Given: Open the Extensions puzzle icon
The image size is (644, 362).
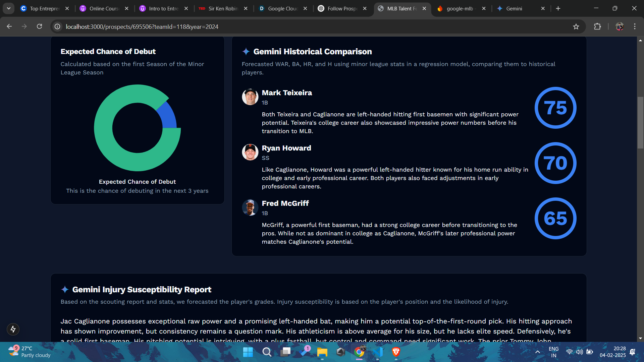Looking at the screenshot, I should tap(597, 26).
